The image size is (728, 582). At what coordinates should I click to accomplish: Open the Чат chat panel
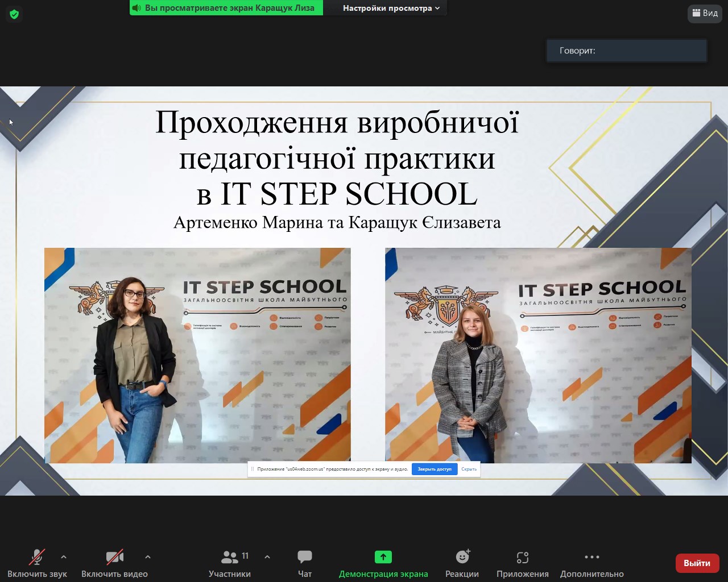305,564
